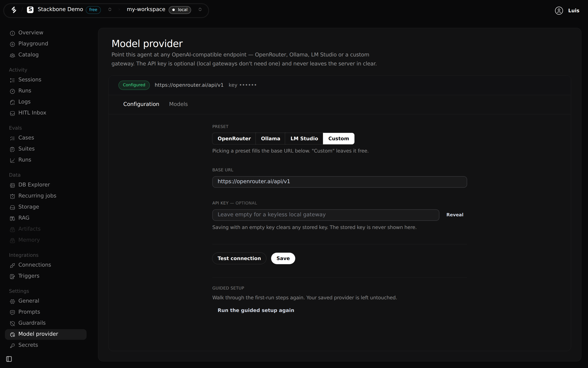Open the RAG sidebar icon
This screenshot has width=588, height=368.
click(12, 218)
